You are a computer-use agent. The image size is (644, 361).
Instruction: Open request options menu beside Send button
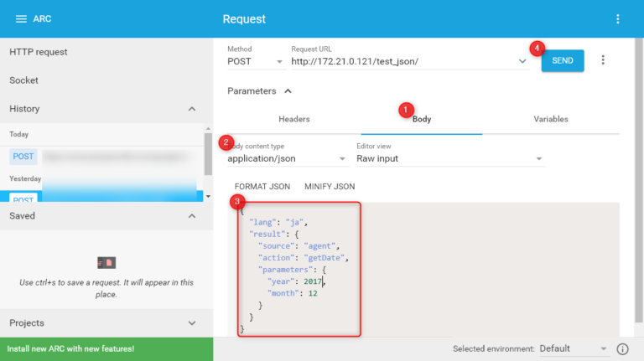point(602,60)
